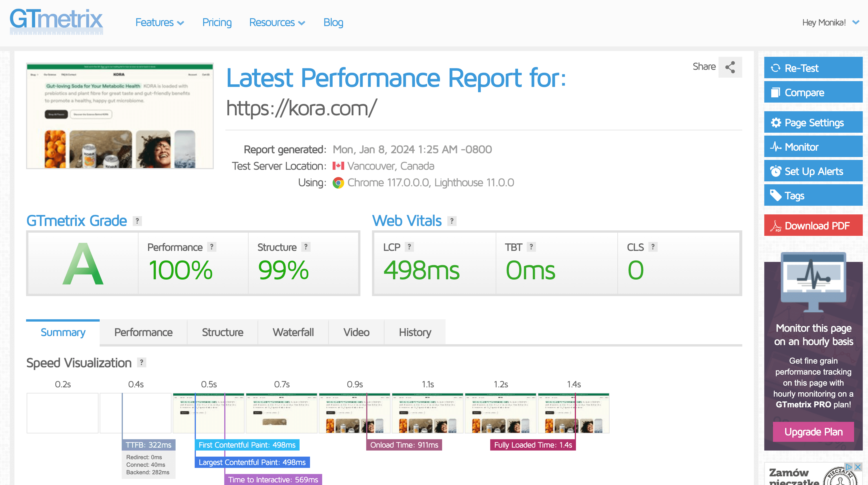Click the Share icon button
Viewport: 868px width, 485px height.
[x=730, y=67]
